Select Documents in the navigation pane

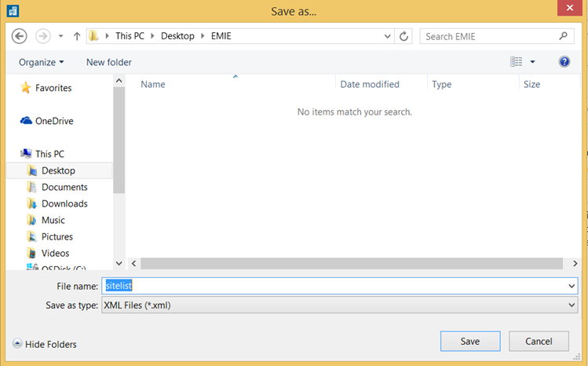64,187
